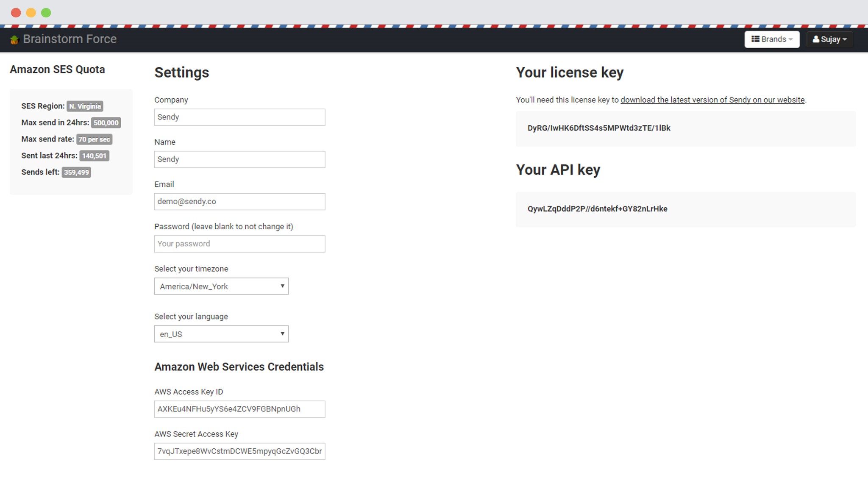
Task: Click the Email input field
Action: [239, 202]
